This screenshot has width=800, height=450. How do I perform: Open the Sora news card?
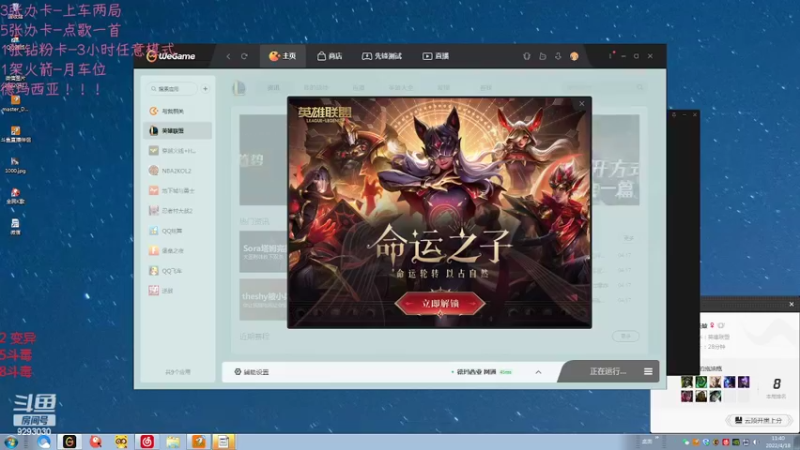click(263, 252)
